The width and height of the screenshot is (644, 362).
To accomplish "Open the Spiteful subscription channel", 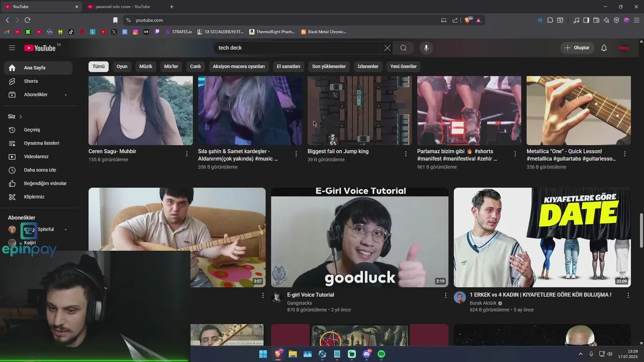I will 37,229.
